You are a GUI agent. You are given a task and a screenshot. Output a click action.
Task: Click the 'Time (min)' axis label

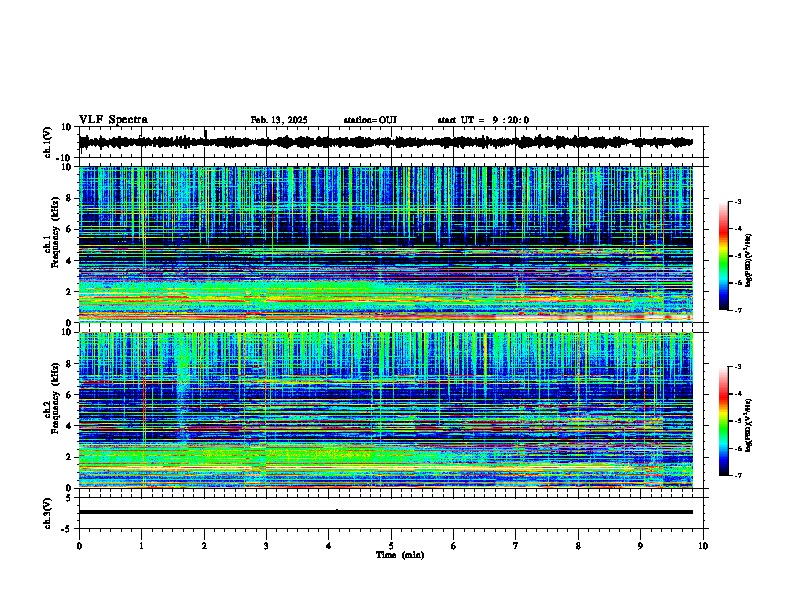coord(400,555)
